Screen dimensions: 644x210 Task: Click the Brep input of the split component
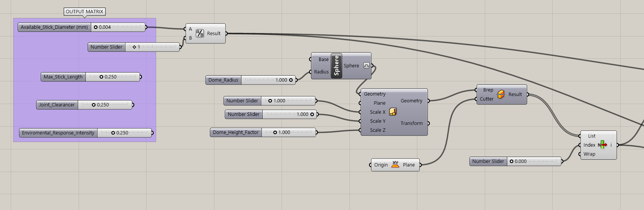[488, 90]
